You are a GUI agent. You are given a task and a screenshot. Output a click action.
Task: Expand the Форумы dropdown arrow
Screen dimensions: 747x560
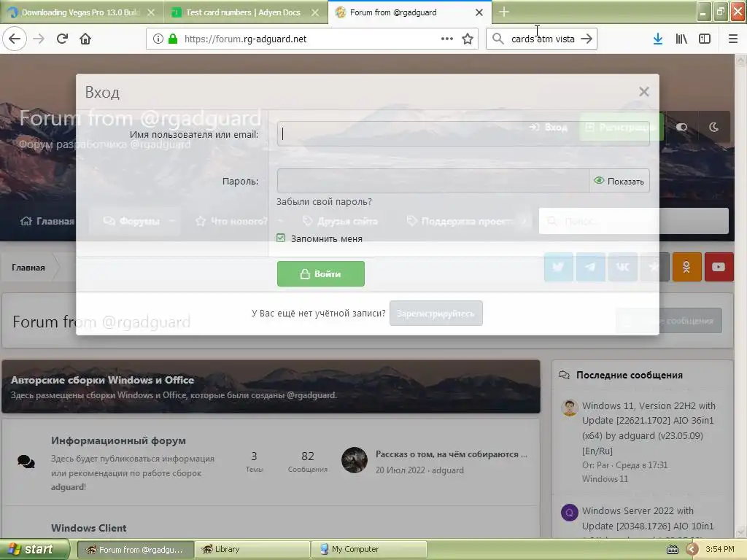click(172, 221)
